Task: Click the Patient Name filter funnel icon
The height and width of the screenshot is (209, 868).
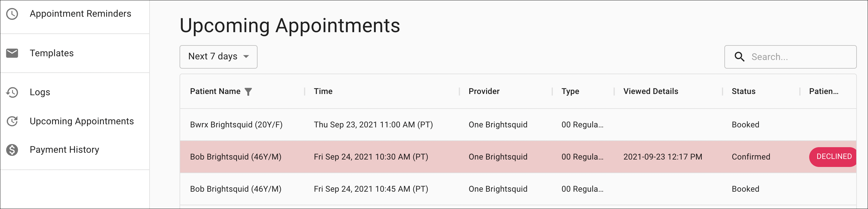Action: click(x=248, y=92)
